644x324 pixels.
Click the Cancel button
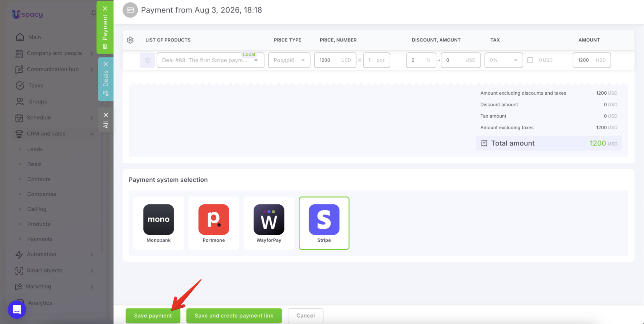(305, 316)
